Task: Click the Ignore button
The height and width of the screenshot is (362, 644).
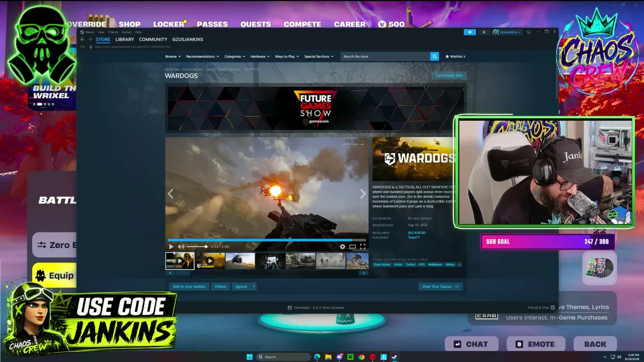Action: (242, 287)
